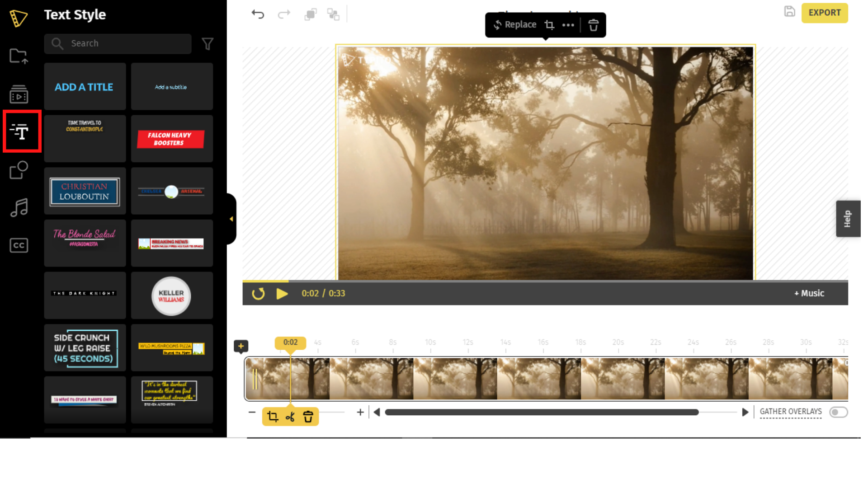868x488 pixels.
Task: Select the 10 Ways to Style white shirt style
Action: point(85,400)
